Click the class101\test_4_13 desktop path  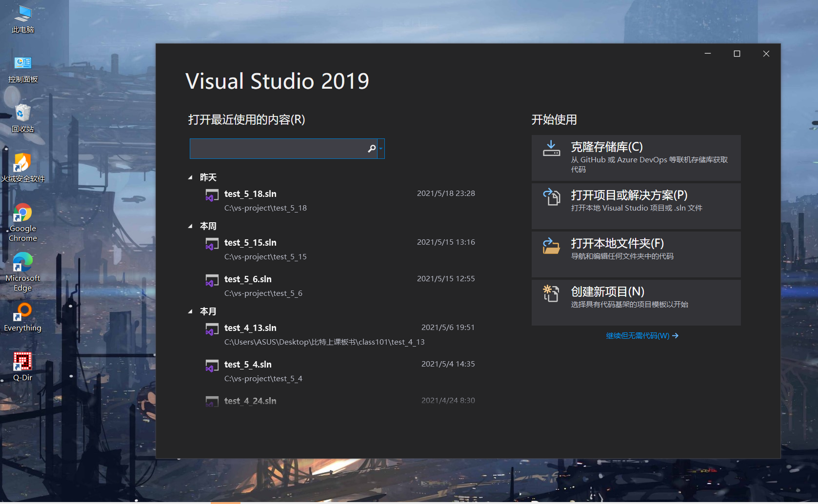(324, 342)
